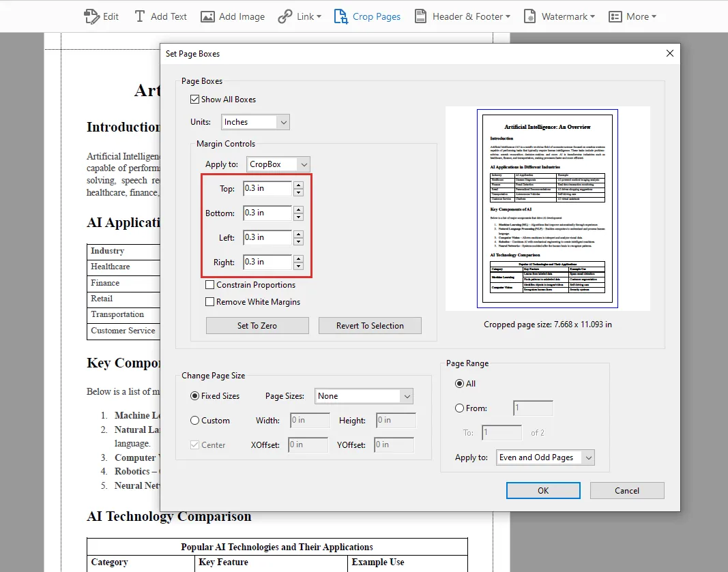The image size is (728, 572).
Task: Decrease the Bottom margin with down arrow
Action: (299, 217)
